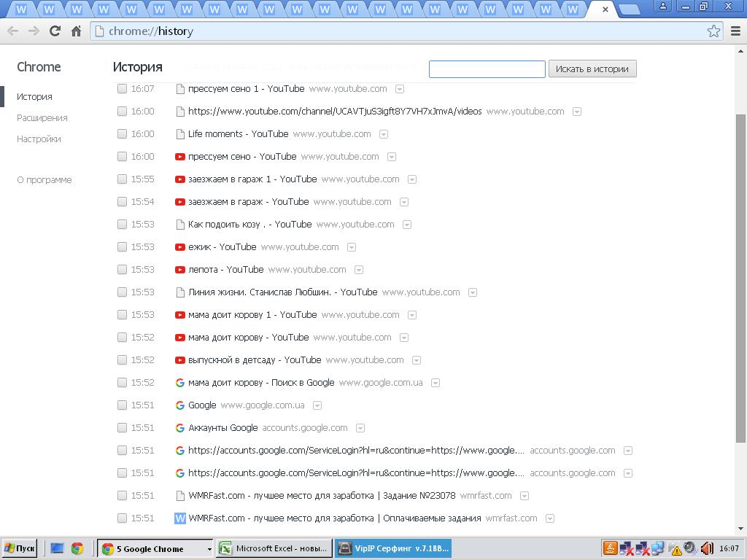747x560 pixels.
Task: Open the user profile icon in title bar
Action: coord(662,7)
